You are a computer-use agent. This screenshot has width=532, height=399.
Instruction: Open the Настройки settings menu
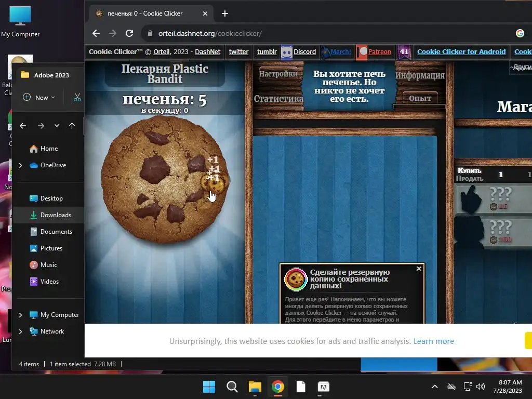(278, 74)
